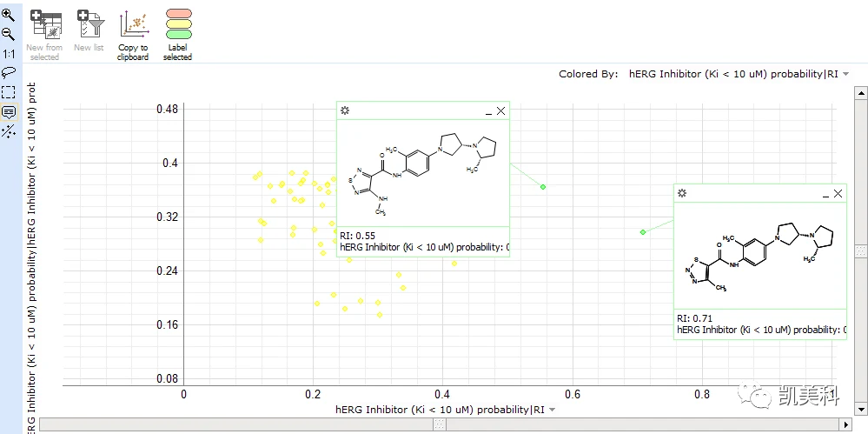
Task: Close the RI 0.71 structure card
Action: pyautogui.click(x=838, y=193)
